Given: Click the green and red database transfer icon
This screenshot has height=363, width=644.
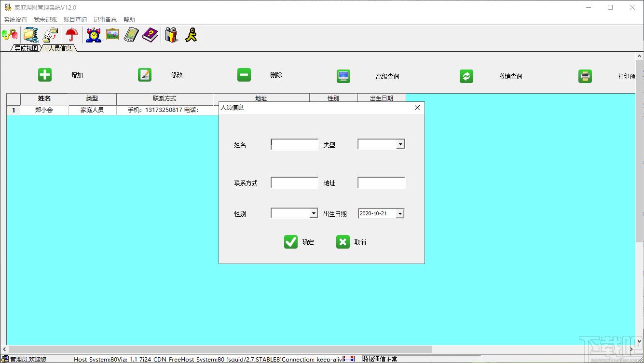Looking at the screenshot, I should tap(10, 35).
